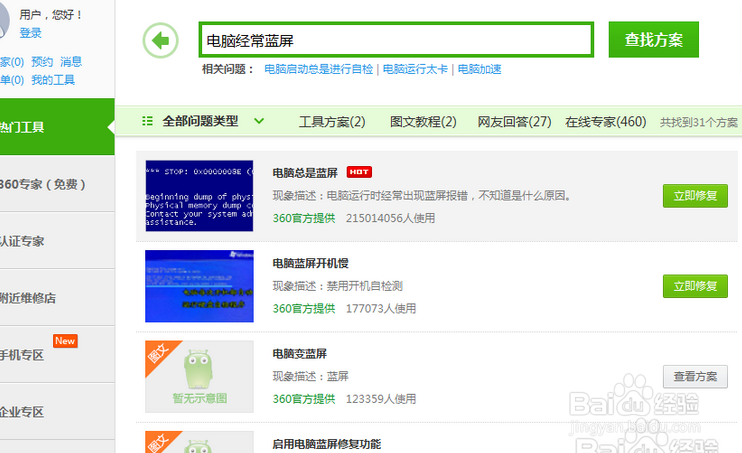Open the blue screen STOP error thumbnail
The image size is (742, 453).
point(199,195)
